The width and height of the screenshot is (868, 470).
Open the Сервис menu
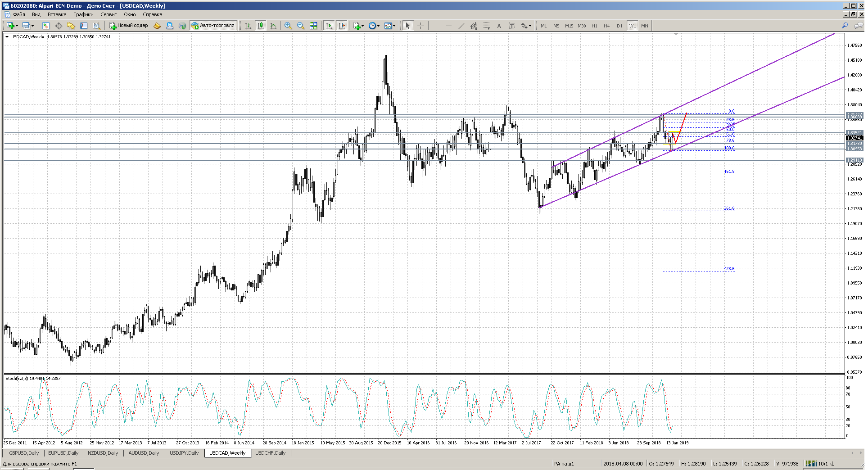[108, 14]
